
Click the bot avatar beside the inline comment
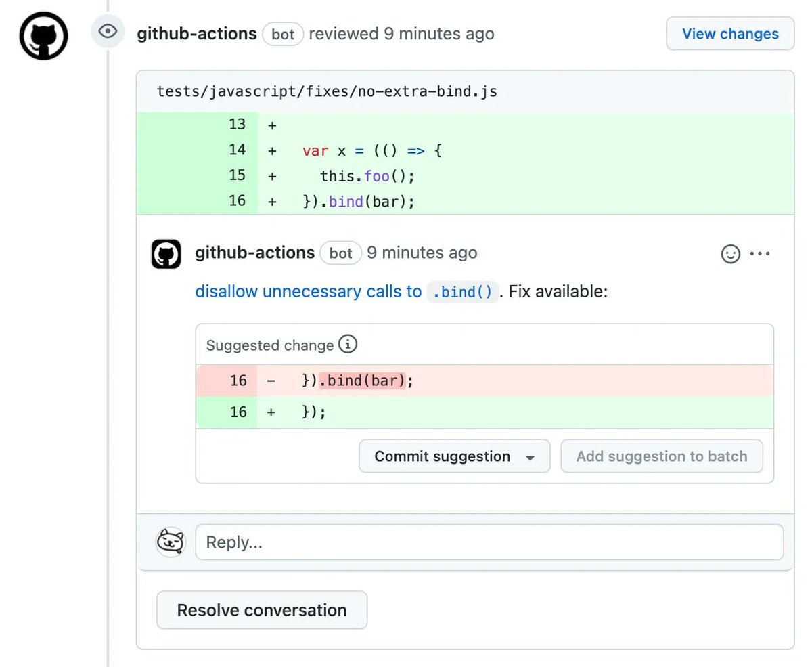coord(166,253)
